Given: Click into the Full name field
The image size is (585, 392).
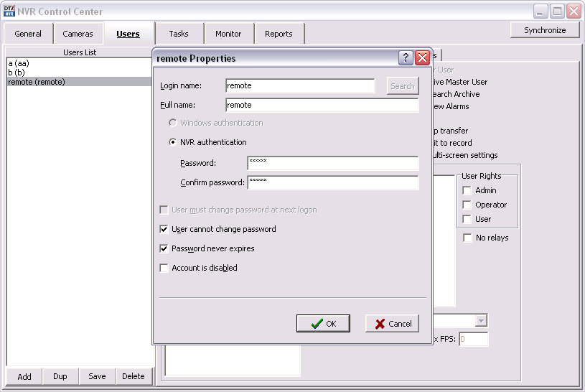Looking at the screenshot, I should 322,105.
